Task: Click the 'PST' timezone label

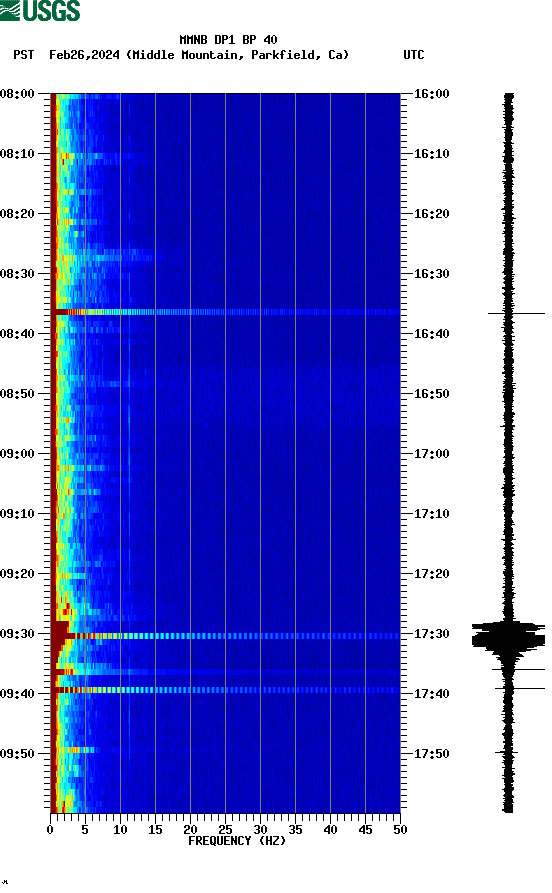Action: [x=24, y=55]
